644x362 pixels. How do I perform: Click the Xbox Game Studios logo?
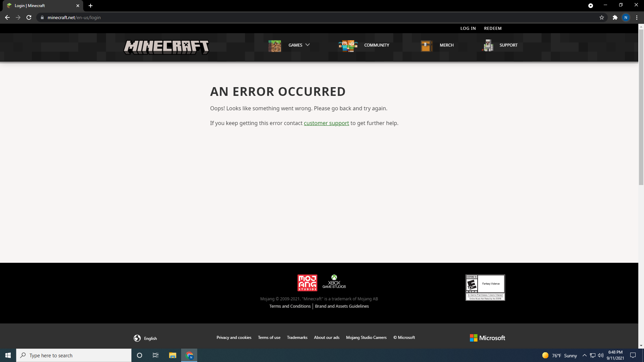[x=334, y=282]
